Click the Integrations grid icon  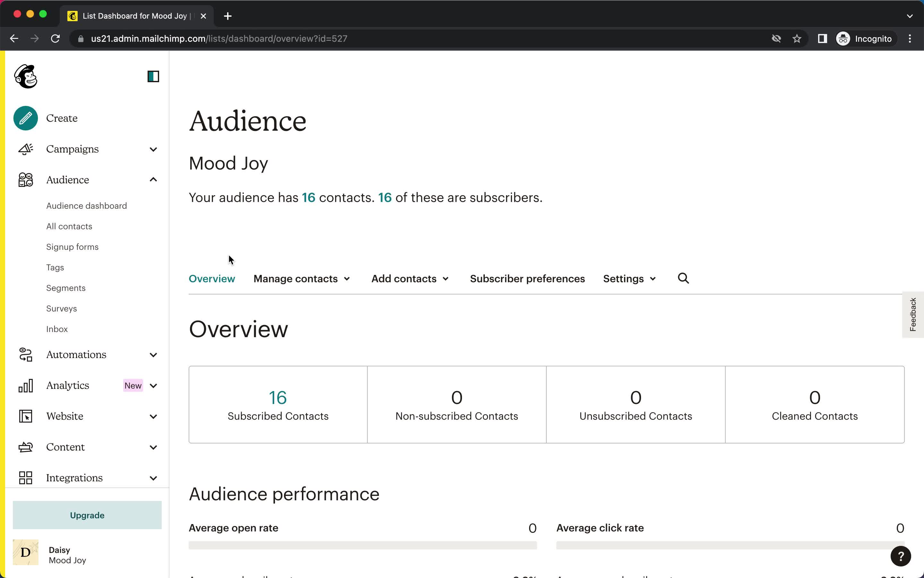pos(26,478)
